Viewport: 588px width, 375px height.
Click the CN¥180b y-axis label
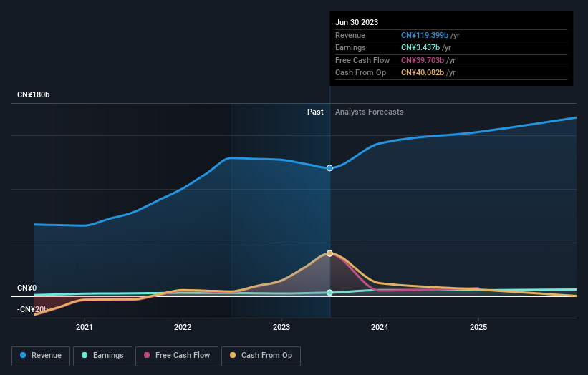click(x=34, y=94)
